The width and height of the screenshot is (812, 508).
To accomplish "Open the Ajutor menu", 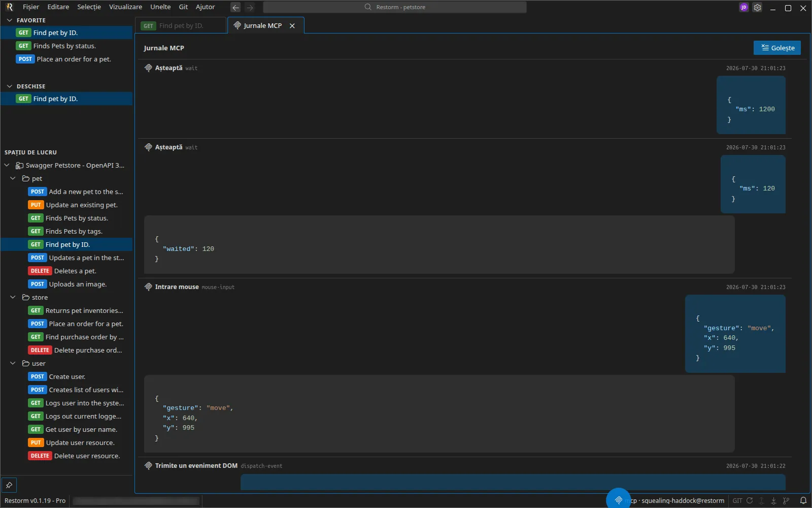I will click(x=206, y=7).
